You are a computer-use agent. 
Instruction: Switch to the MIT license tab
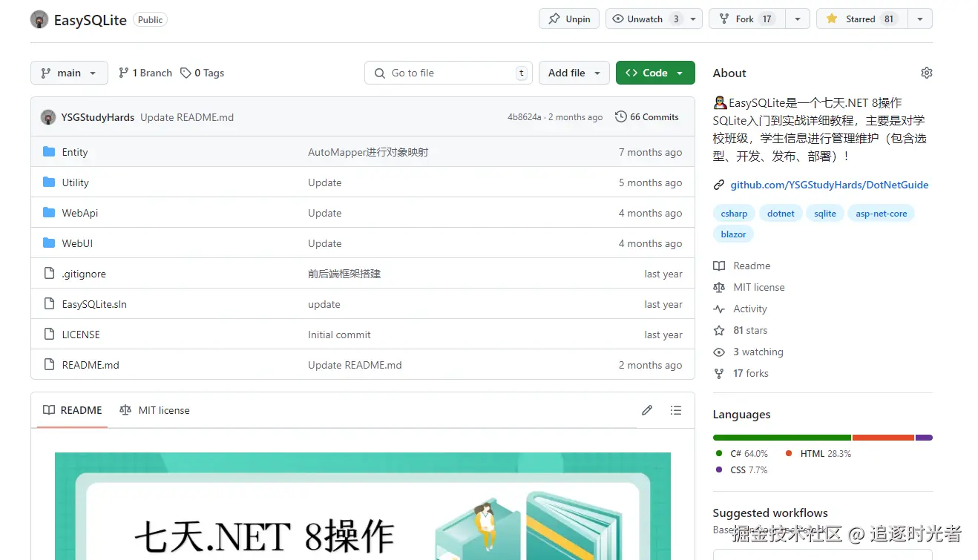(x=154, y=410)
